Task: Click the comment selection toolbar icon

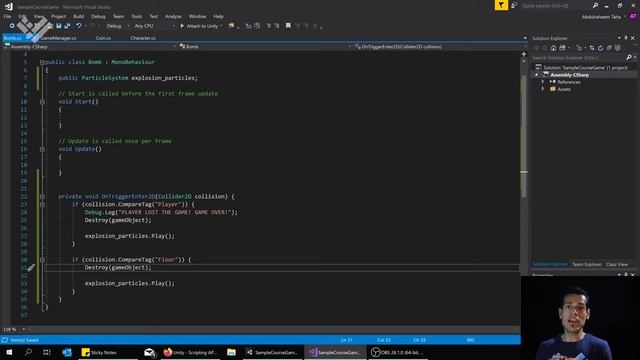Action: 268,26
